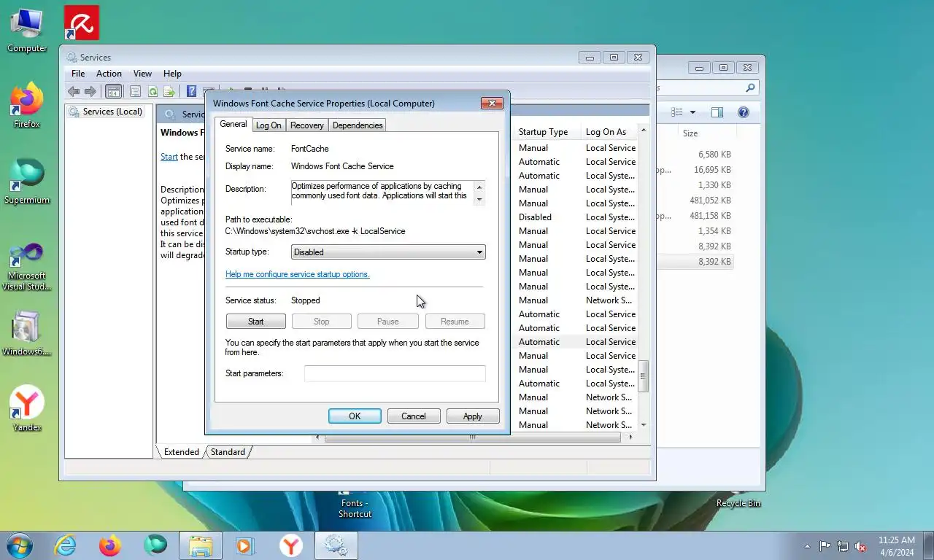The height and width of the screenshot is (560, 934).
Task: Open the Action menu in Services
Action: tap(109, 74)
